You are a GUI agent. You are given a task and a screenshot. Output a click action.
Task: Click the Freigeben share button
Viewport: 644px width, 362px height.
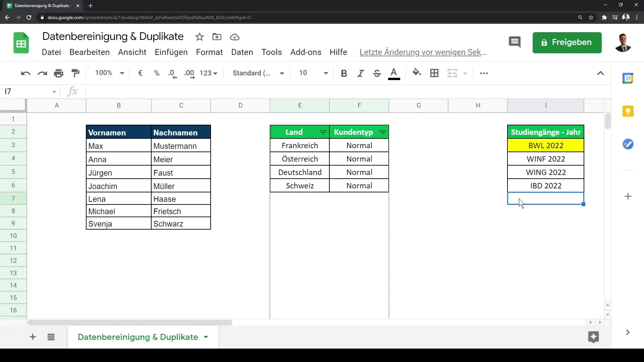(x=567, y=43)
